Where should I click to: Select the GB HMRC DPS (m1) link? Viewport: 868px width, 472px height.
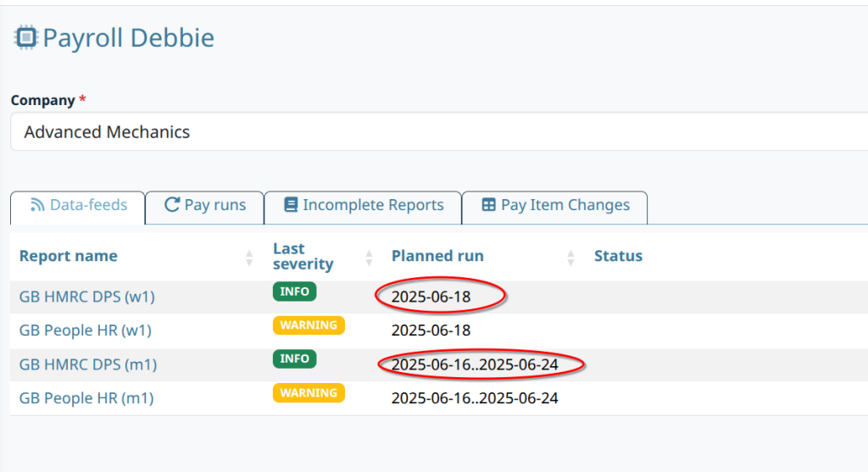[87, 364]
